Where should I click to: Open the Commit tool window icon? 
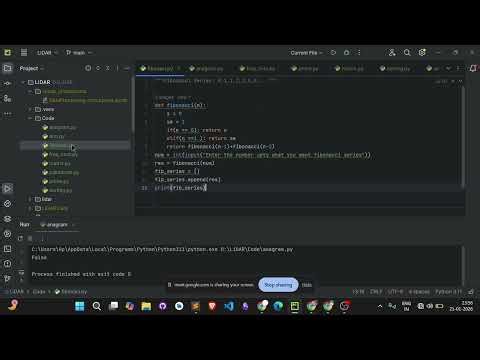pyautogui.click(x=7, y=83)
